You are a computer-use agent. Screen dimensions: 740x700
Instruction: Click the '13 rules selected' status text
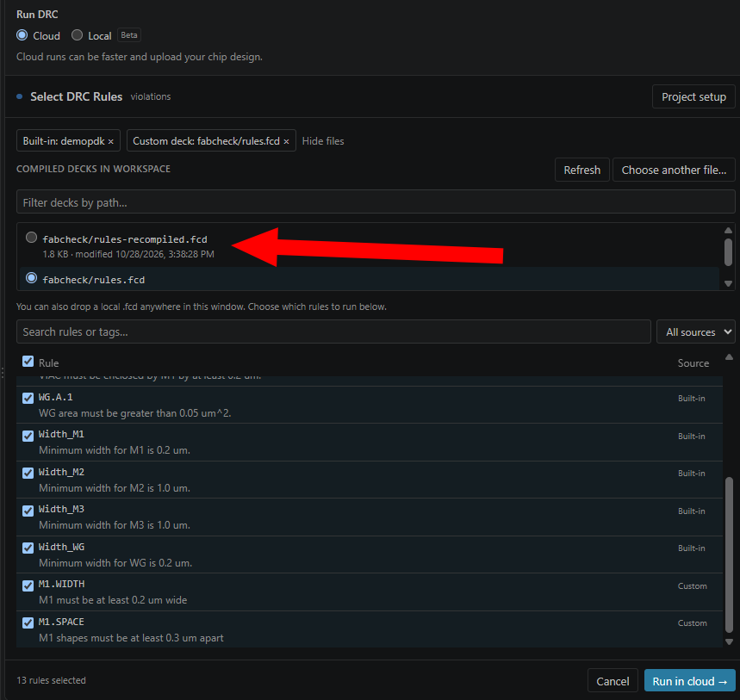click(x=51, y=680)
